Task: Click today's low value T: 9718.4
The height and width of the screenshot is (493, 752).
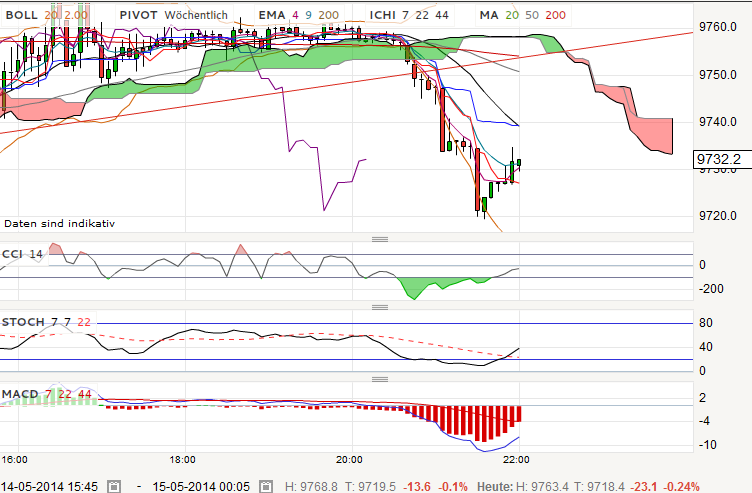Action: click(599, 487)
